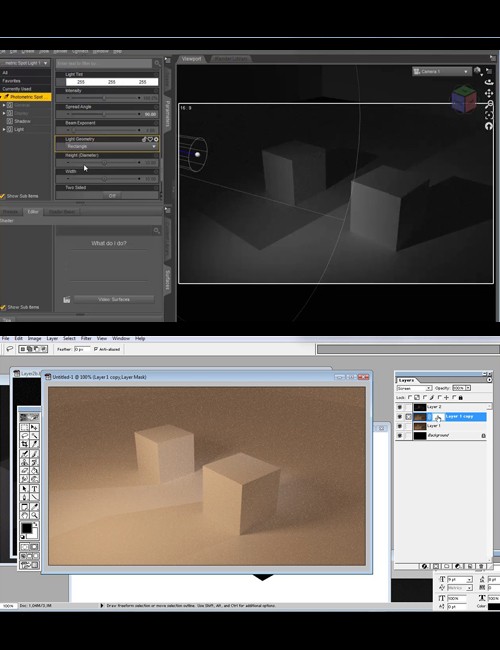Open the font size dropdown in Character panel
Image resolution: width=500 pixels, height=650 pixels.
click(469, 580)
